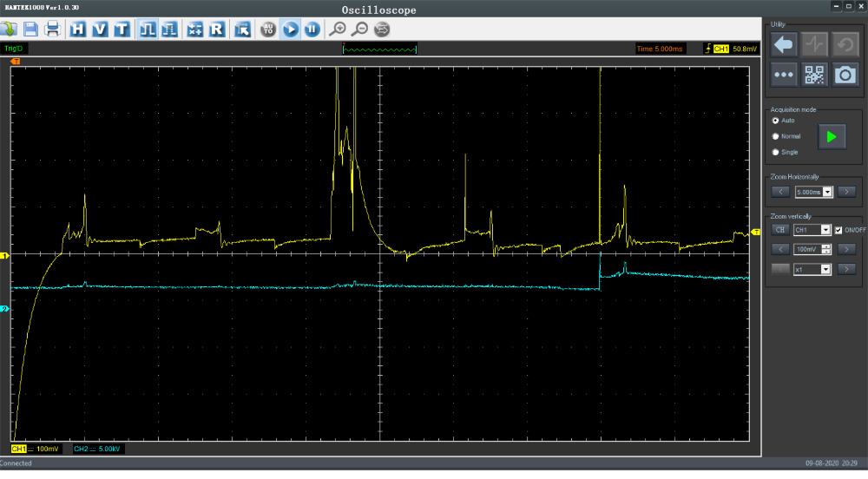
Task: Click the zoom out magnifier icon
Action: [x=360, y=30]
